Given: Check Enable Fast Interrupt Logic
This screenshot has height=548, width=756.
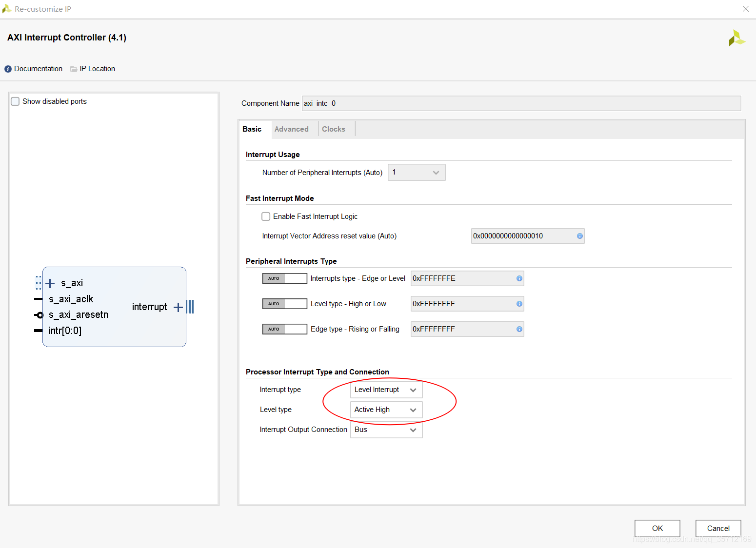Looking at the screenshot, I should coord(266,216).
